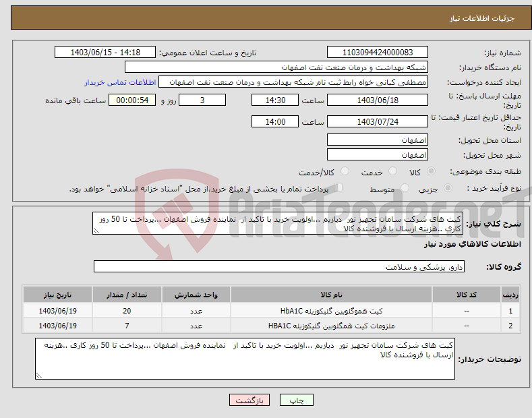
Task: Open the buyer contact info link
Action: (120, 82)
